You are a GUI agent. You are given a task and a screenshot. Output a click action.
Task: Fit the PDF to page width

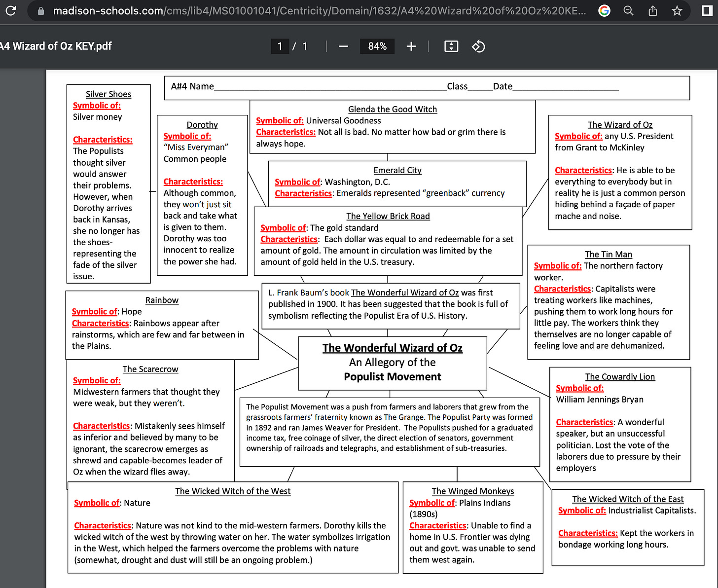(451, 46)
